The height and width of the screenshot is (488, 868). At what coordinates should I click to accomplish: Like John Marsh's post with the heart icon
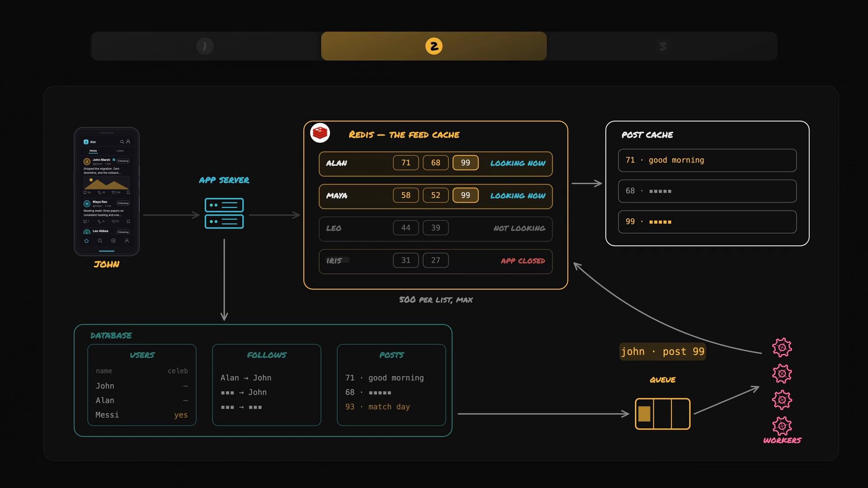[x=113, y=192]
